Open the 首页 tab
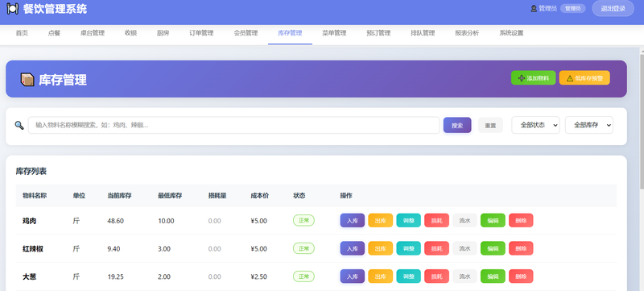This screenshot has width=644, height=291. (x=22, y=33)
